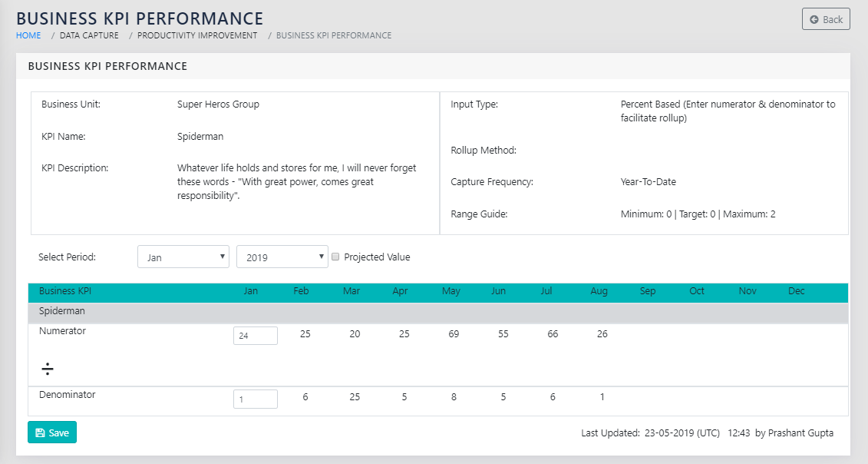Screen dimensions: 868x464
Task: Click the May numerator value 69
Action: [454, 334]
